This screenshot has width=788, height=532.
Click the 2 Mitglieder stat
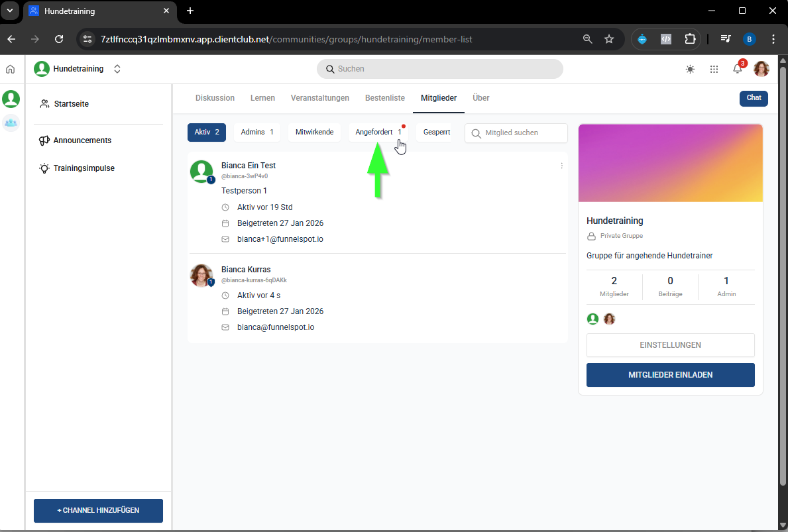pyautogui.click(x=614, y=286)
